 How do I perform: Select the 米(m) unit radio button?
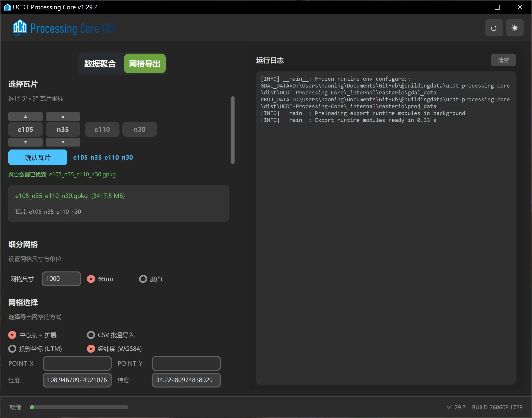click(91, 279)
